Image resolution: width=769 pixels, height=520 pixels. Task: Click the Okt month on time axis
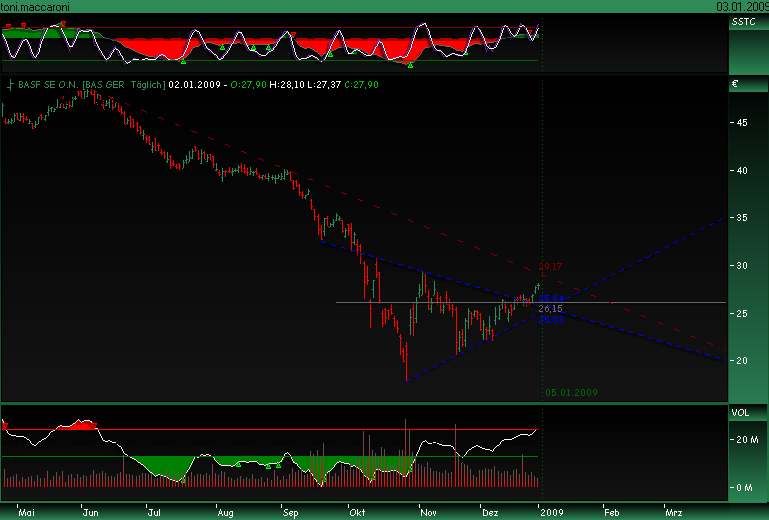pyautogui.click(x=357, y=510)
